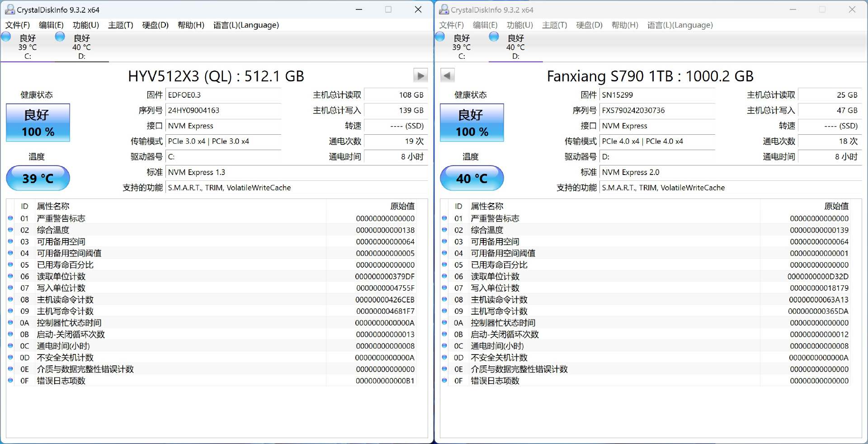Open 语言(L)(Language) menu in right window
The height and width of the screenshot is (444, 868).
click(x=680, y=25)
